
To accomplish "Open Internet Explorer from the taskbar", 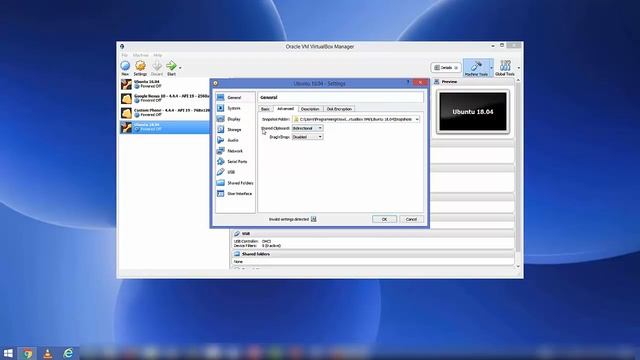I will point(68,353).
